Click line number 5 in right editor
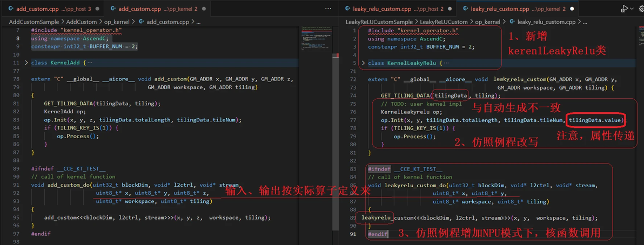 [x=355, y=63]
